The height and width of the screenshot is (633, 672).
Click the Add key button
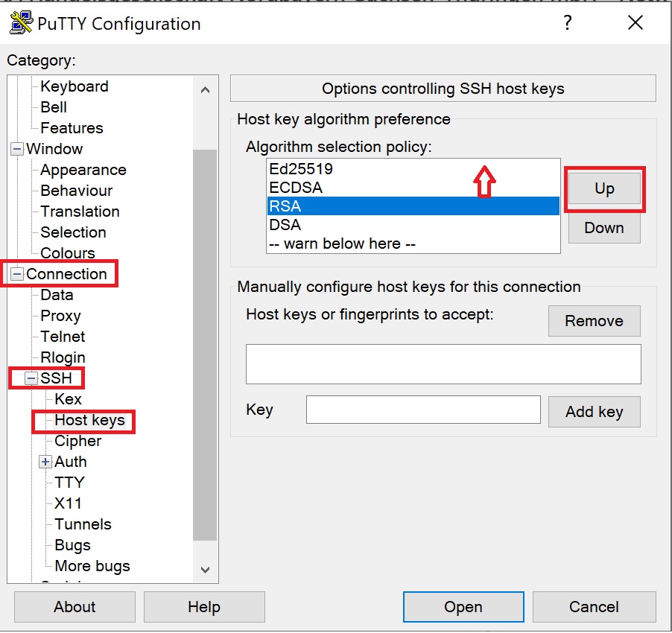(x=595, y=412)
